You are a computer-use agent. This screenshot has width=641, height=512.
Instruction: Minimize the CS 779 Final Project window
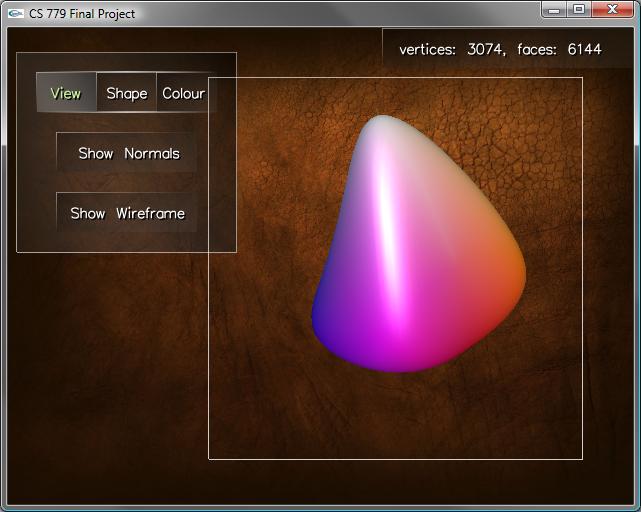556,9
